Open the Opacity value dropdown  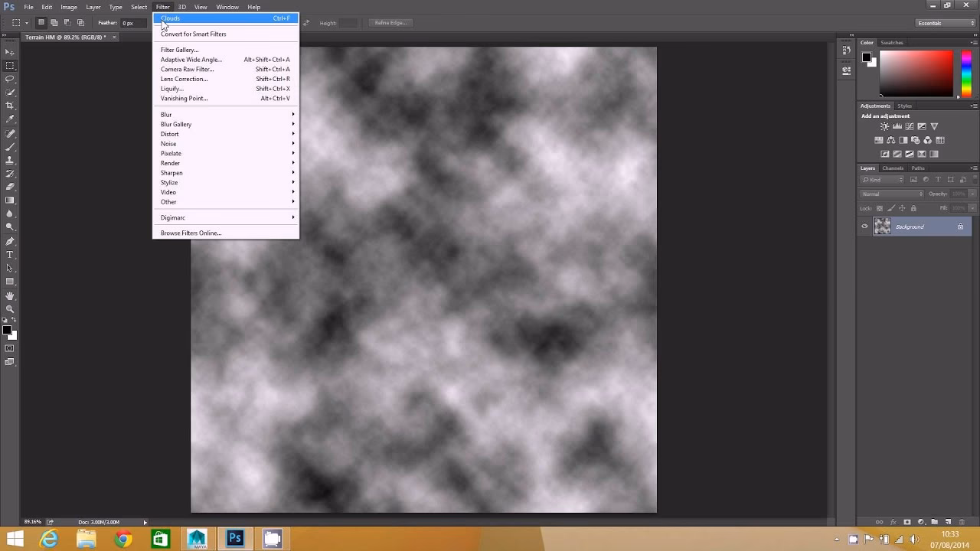pos(972,193)
